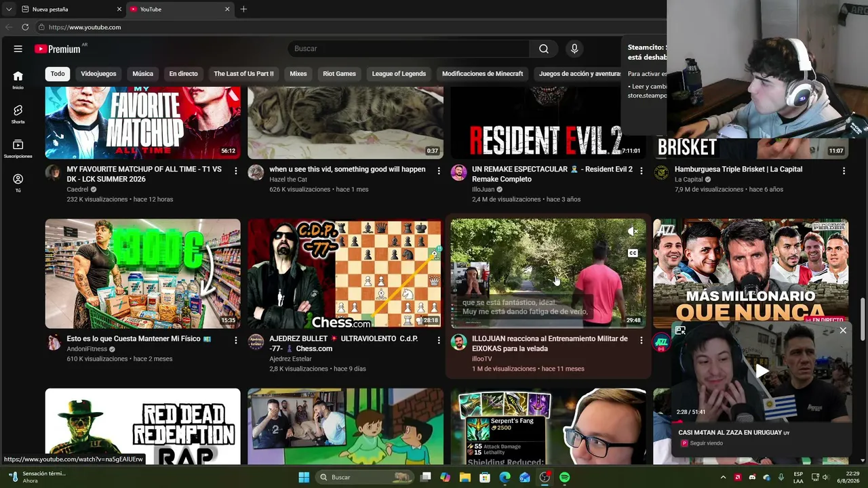
Task: Open Inicio in the sidebar
Action: pos(18,80)
